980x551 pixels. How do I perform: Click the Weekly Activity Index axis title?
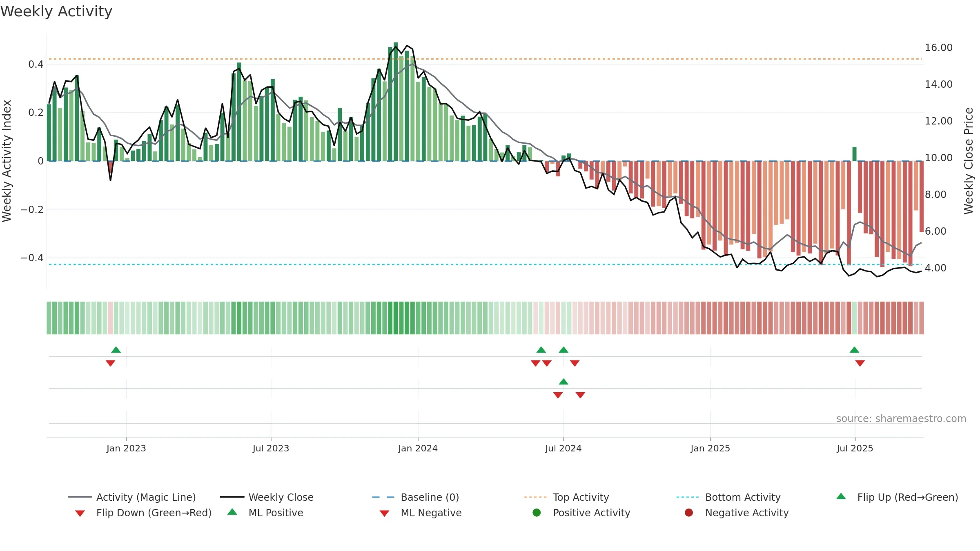pos(7,161)
